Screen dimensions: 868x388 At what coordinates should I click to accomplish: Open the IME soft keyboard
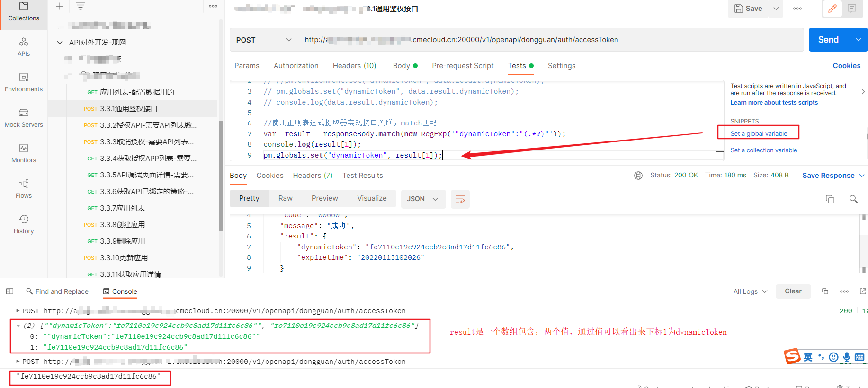click(859, 357)
